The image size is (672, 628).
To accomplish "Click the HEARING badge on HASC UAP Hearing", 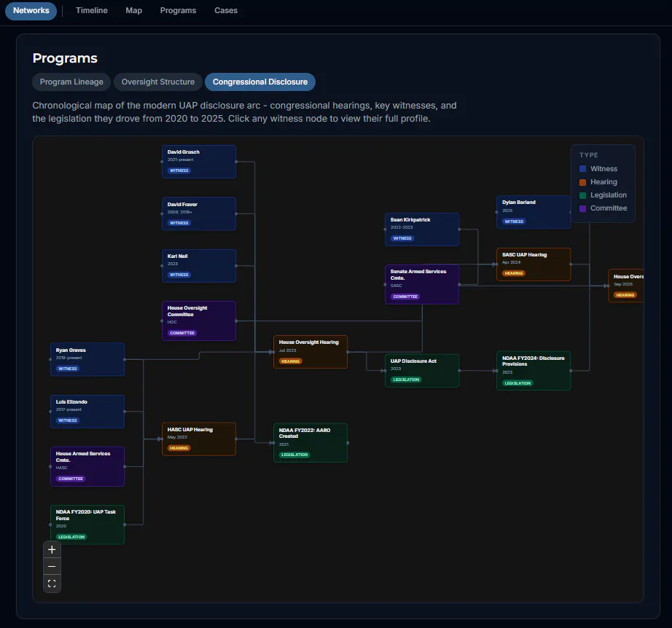I will pyautogui.click(x=179, y=447).
